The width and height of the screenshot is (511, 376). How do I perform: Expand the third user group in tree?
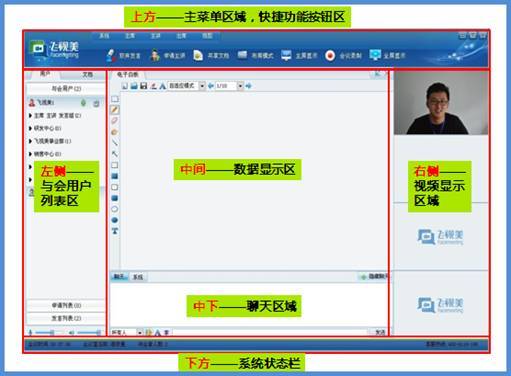[x=30, y=141]
